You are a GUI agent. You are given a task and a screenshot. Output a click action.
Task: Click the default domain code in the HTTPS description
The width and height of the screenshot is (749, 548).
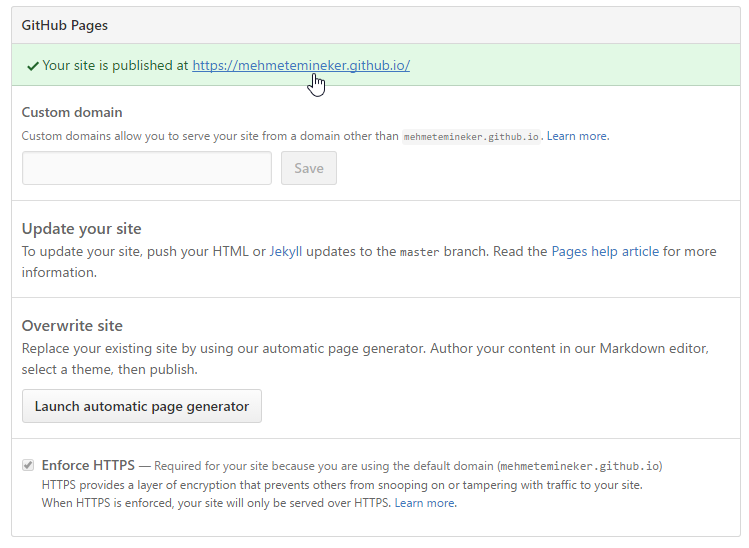(580, 466)
